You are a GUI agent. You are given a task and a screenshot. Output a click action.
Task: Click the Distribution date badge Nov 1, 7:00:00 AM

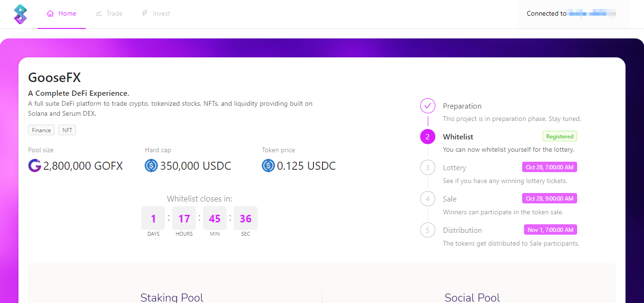point(551,230)
